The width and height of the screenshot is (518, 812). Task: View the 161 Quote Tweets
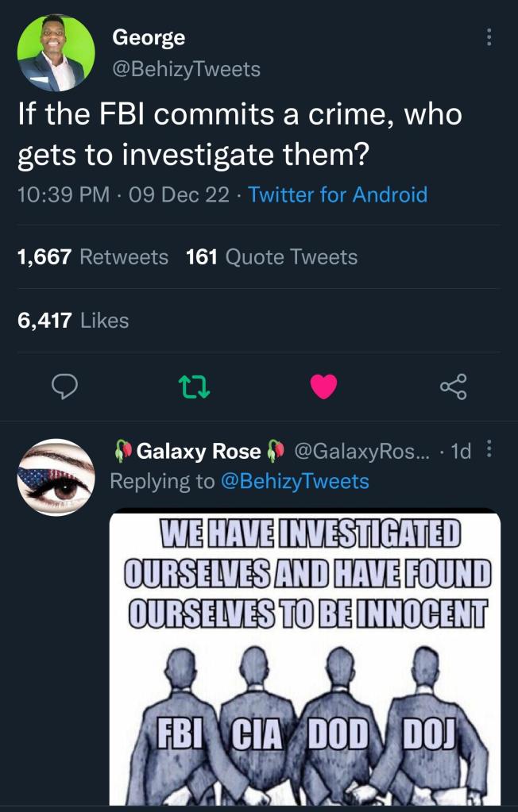[271, 257]
